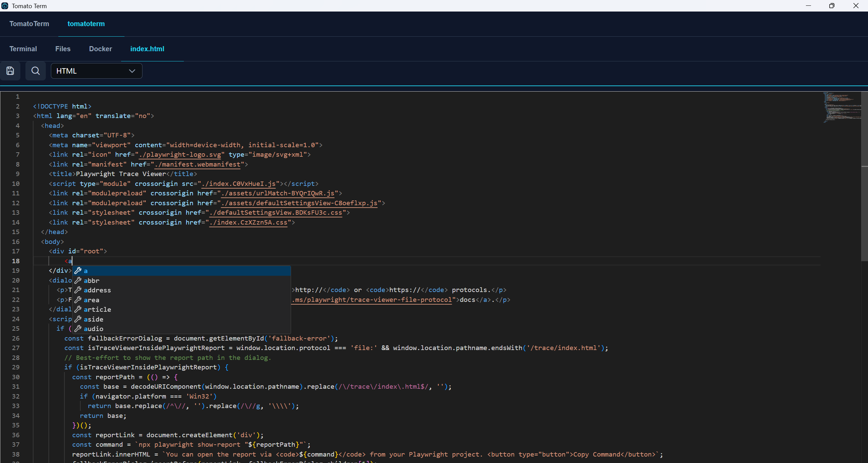
Task: Click the opening <body> tag
Action: pyautogui.click(x=53, y=242)
